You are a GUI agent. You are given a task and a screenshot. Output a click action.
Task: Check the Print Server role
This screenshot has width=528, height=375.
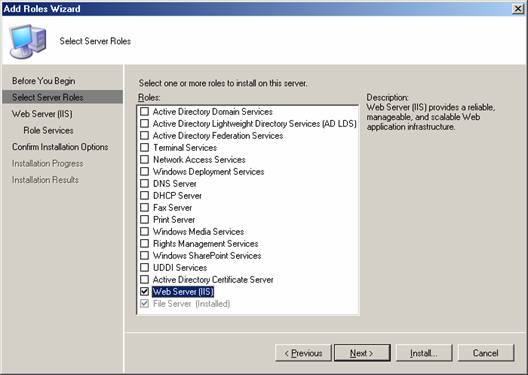[x=144, y=219]
